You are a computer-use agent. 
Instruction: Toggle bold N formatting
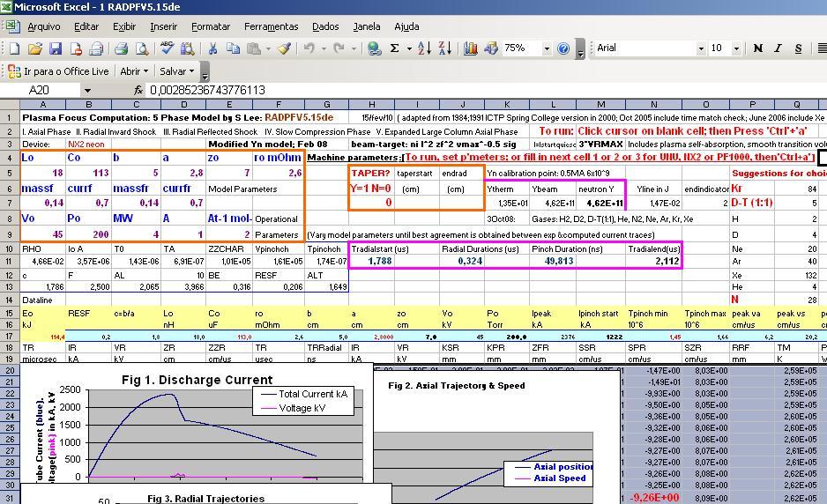point(758,48)
